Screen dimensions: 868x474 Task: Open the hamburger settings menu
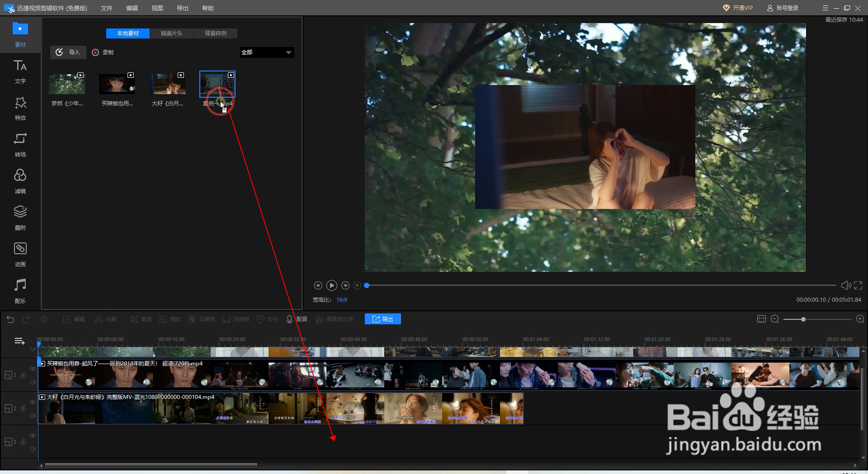[826, 8]
